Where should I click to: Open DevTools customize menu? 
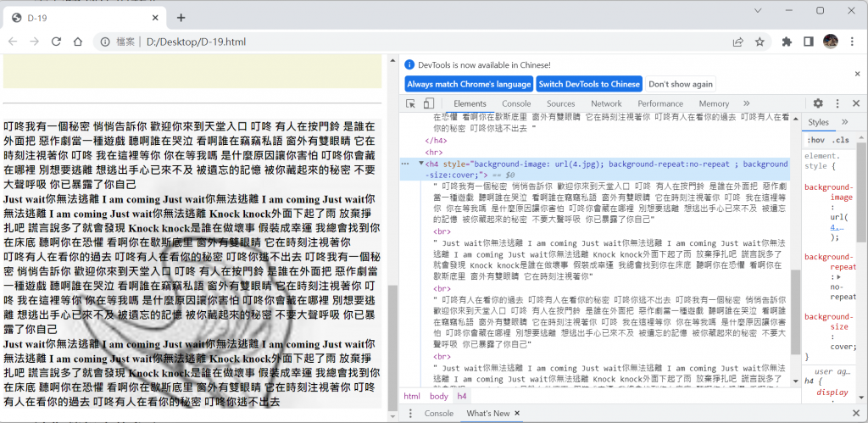837,103
